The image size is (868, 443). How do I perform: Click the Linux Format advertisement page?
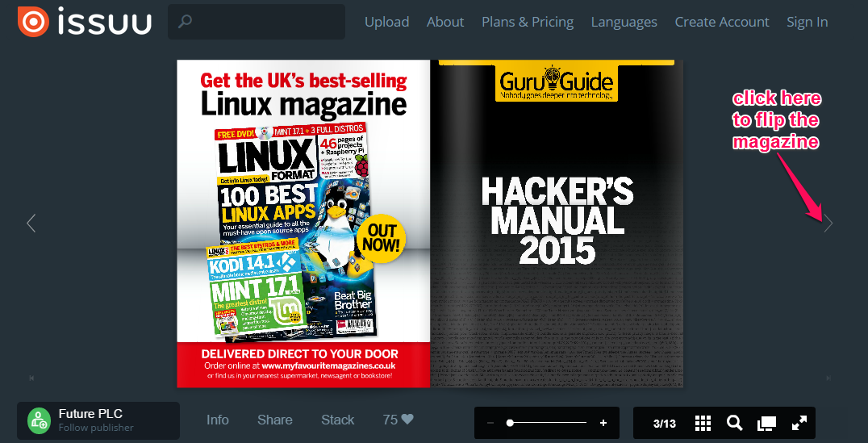coord(303,224)
